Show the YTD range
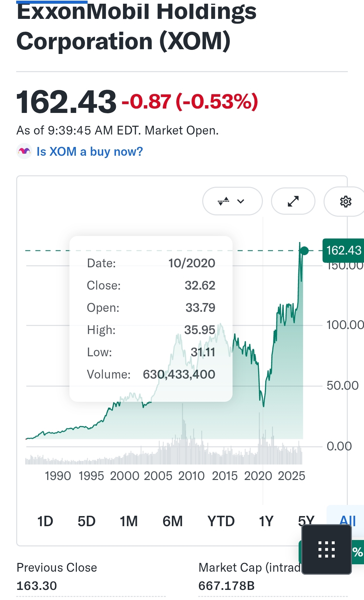Viewport: 364px width, 600px height. (221, 521)
